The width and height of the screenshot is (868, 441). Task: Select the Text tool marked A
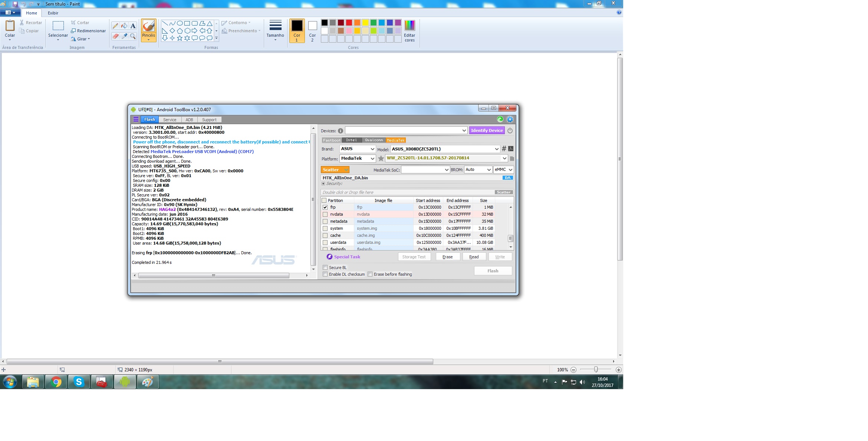[133, 26]
